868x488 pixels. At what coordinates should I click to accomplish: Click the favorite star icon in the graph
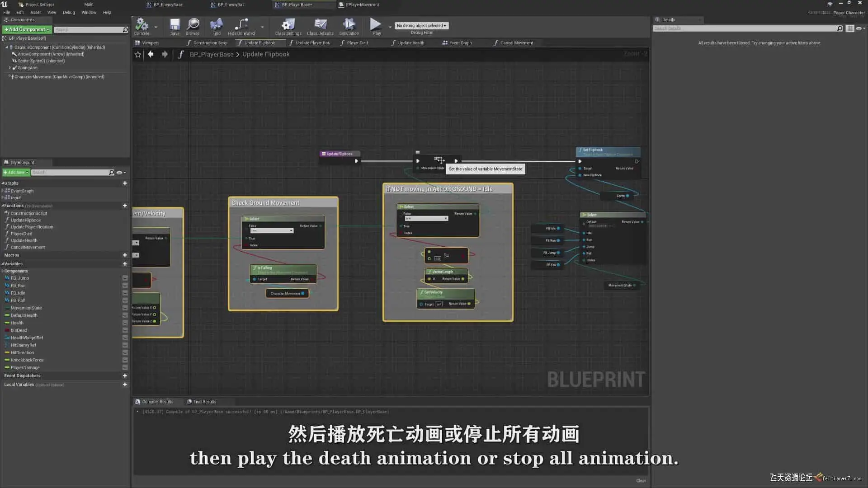(138, 54)
